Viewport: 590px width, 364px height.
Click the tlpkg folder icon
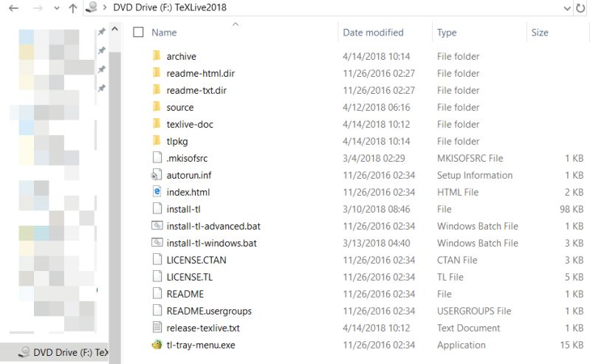click(x=157, y=140)
